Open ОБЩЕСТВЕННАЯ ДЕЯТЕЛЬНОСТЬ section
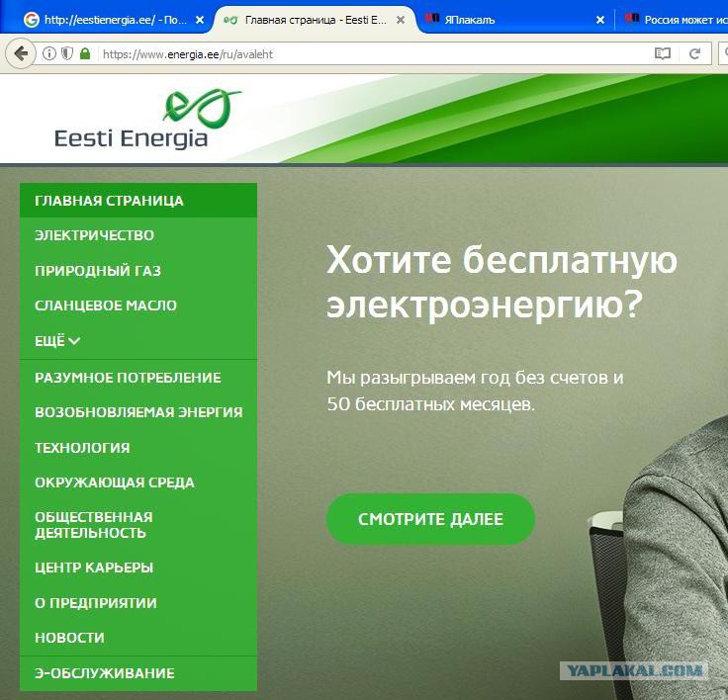 [x=138, y=525]
